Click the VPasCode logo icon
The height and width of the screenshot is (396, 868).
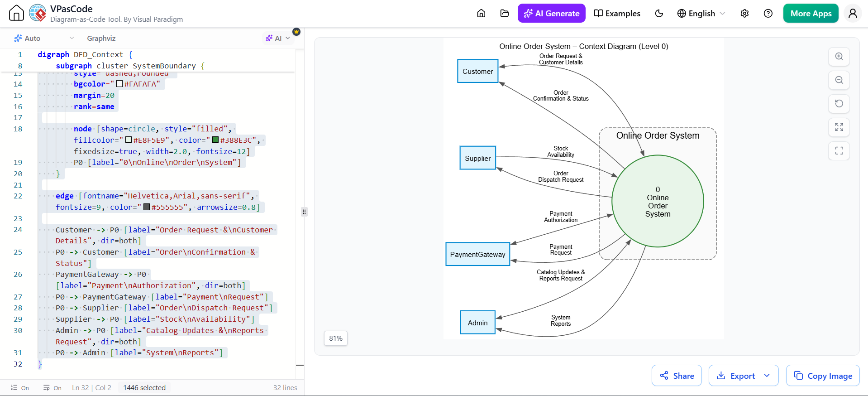click(x=38, y=13)
